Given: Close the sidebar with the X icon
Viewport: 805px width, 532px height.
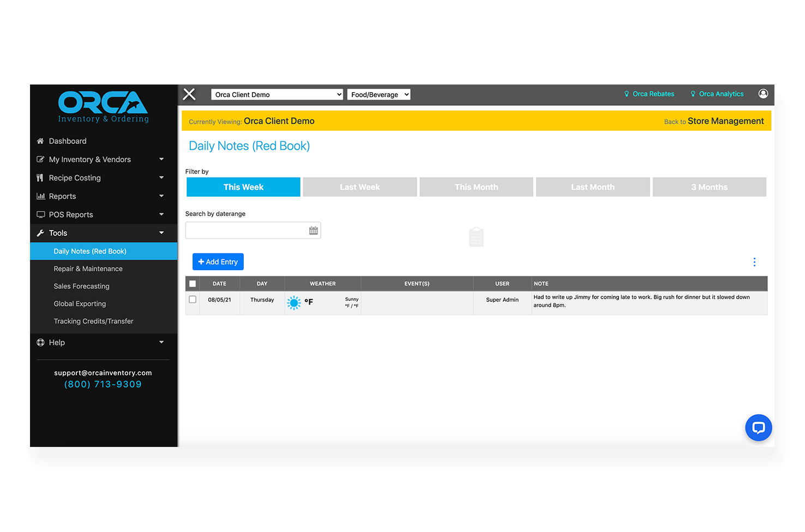Looking at the screenshot, I should 189,94.
